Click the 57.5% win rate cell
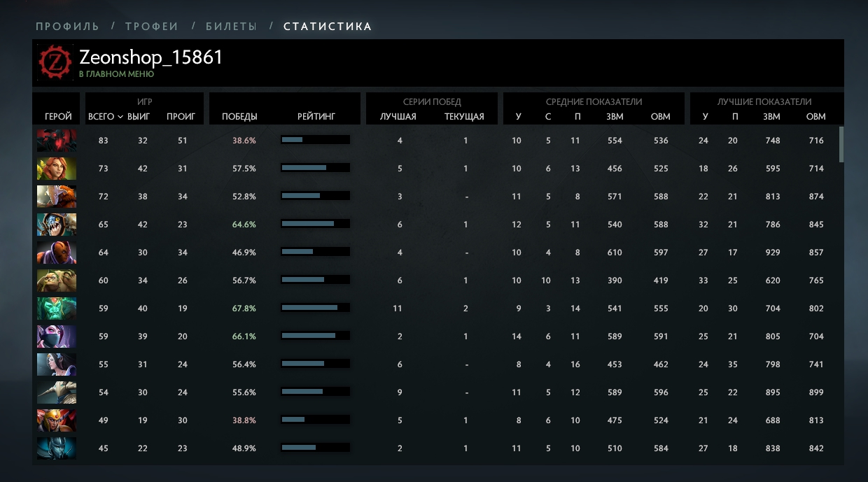This screenshot has height=482, width=868. click(x=244, y=169)
